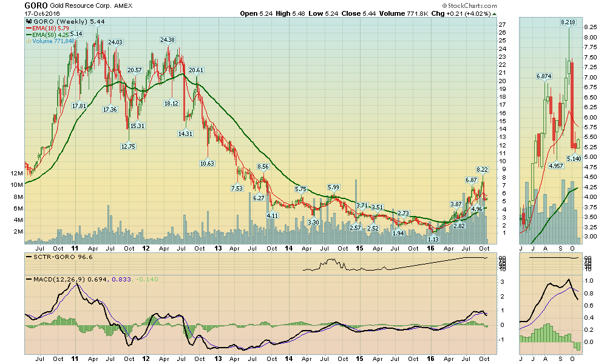This screenshot has width=607, height=364.
Task: Click the 8.25 price axis label in zoom panel
Action: 591,27
